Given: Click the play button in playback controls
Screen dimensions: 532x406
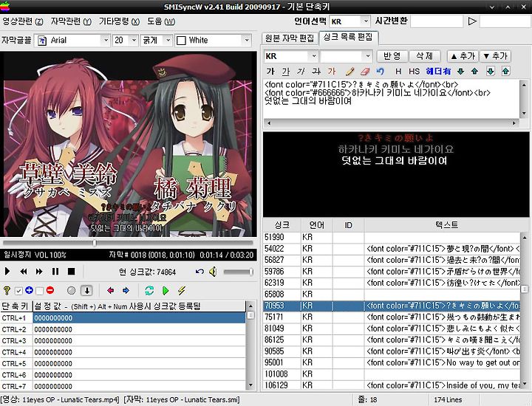Looking at the screenshot, I should point(7,272).
